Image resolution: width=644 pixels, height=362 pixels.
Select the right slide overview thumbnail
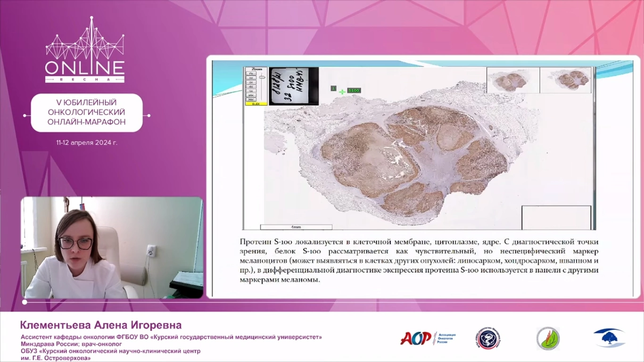566,80
